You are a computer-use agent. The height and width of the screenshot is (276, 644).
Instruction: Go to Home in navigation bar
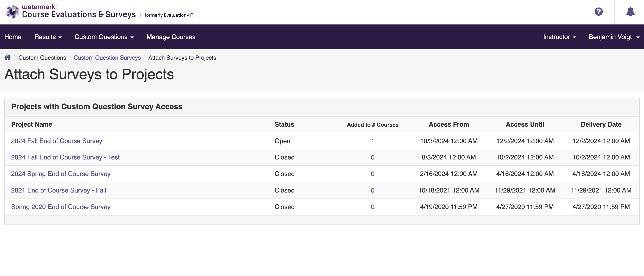(13, 37)
